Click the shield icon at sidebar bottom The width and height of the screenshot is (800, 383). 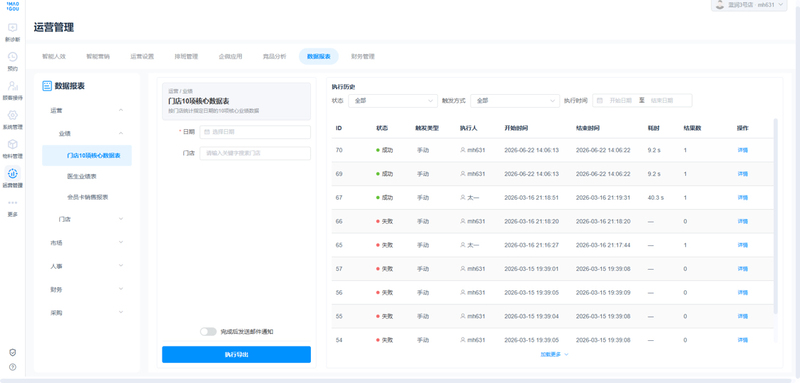(x=13, y=352)
